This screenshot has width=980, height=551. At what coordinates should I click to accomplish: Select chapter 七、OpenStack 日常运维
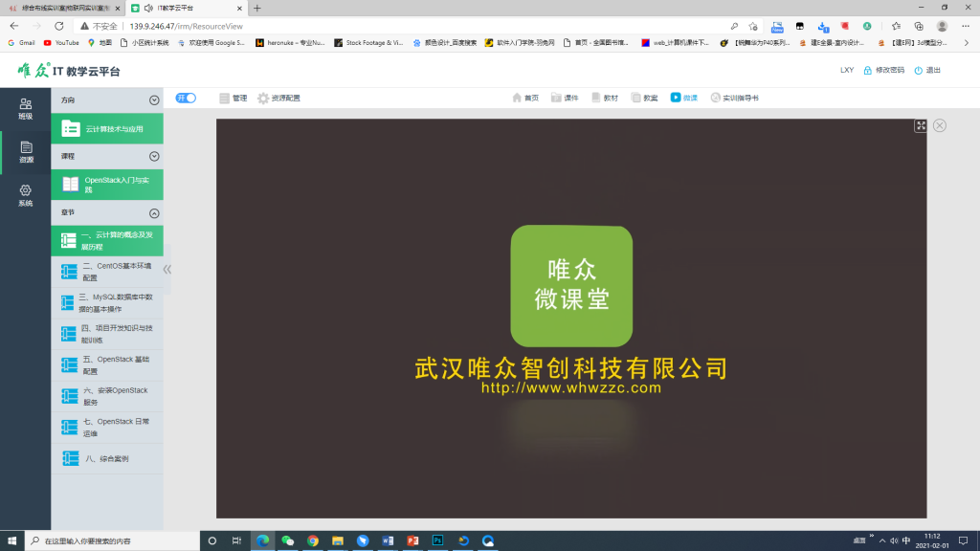coord(107,428)
